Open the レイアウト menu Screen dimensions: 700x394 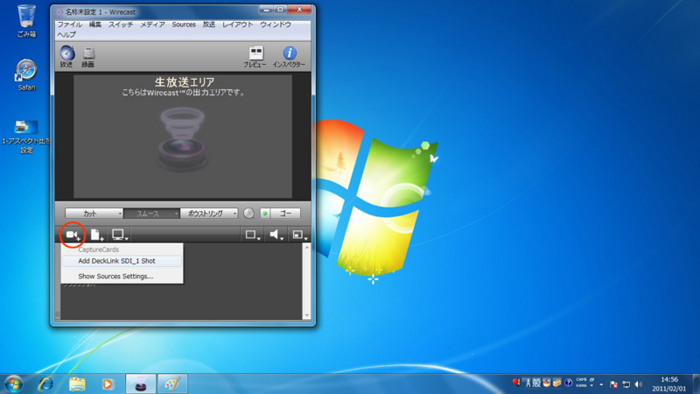tap(238, 25)
